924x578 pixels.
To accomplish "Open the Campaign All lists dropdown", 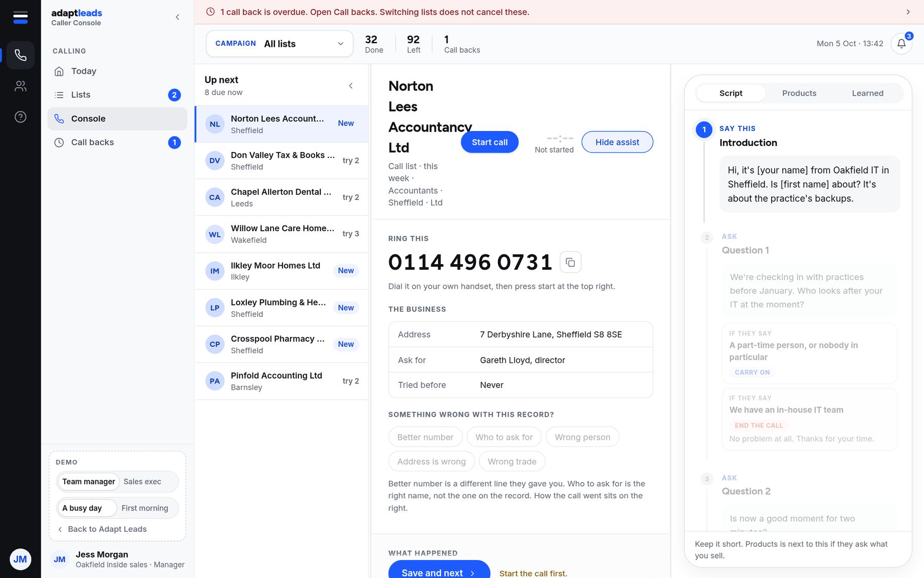I will point(280,44).
